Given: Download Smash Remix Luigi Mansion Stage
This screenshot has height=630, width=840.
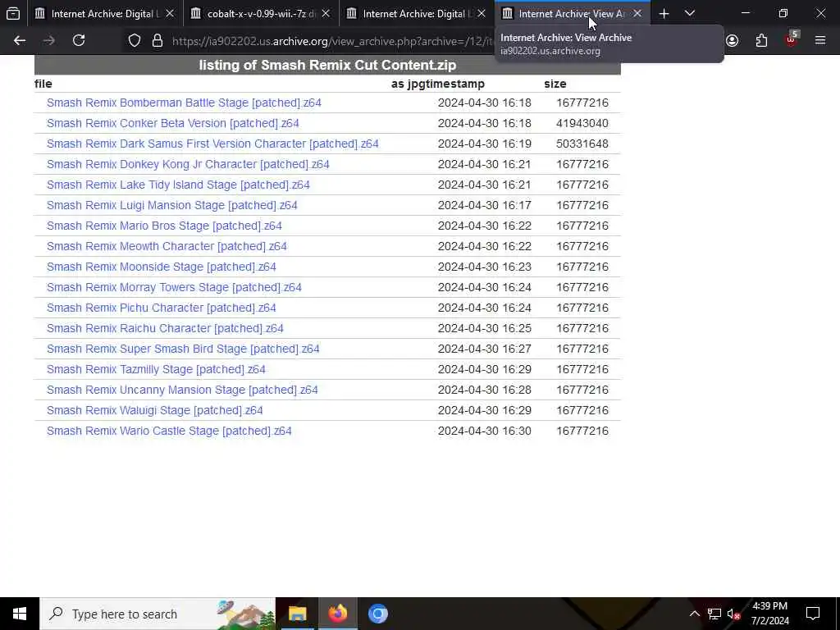Looking at the screenshot, I should coord(171,205).
